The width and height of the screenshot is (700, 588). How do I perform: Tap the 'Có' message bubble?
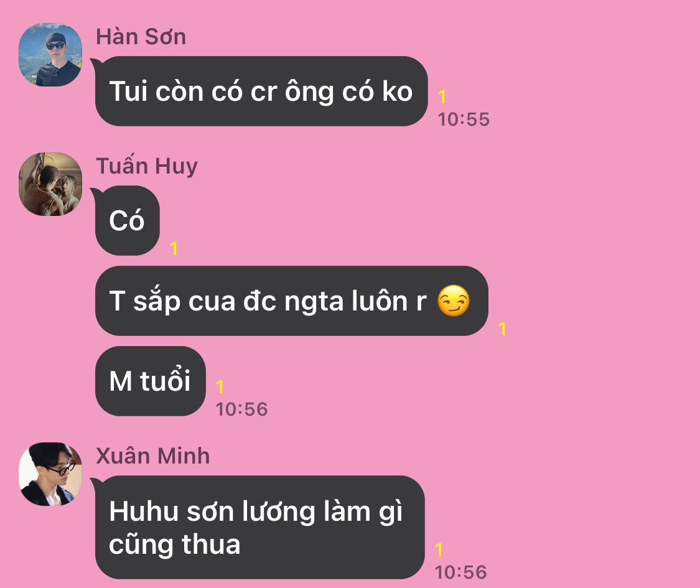pos(127,220)
